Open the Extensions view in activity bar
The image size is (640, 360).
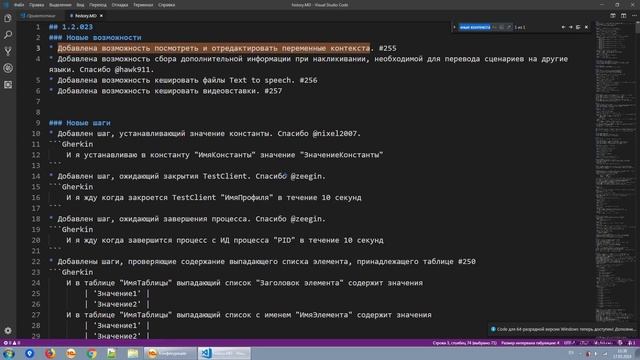[x=8, y=84]
